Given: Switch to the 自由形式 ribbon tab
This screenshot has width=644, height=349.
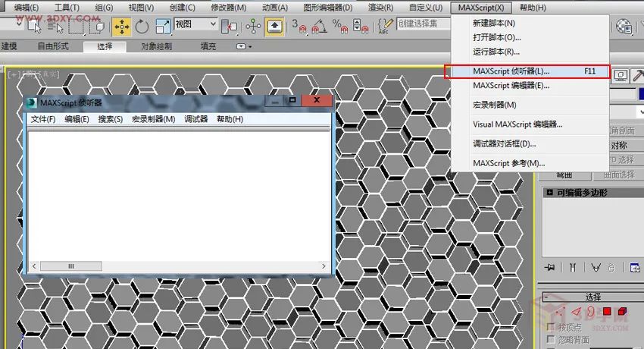Looking at the screenshot, I should (x=53, y=46).
